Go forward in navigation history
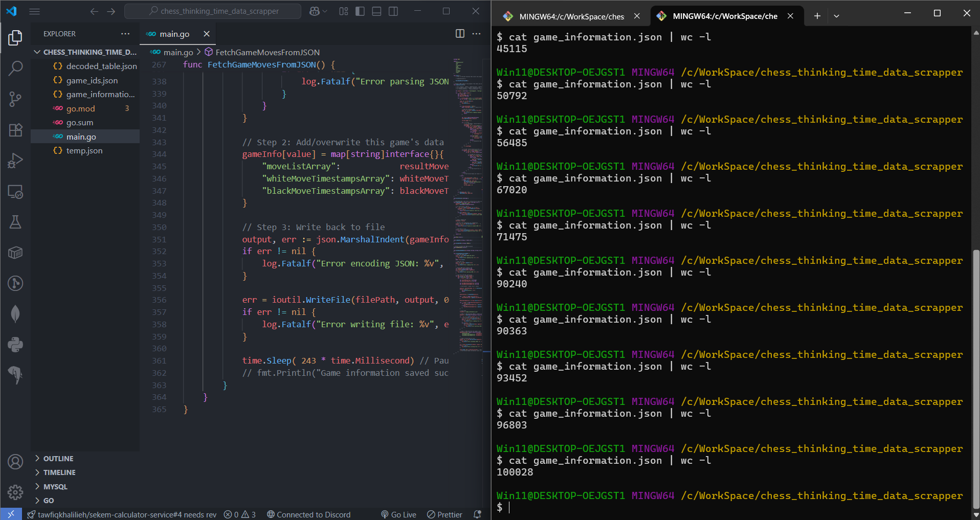The width and height of the screenshot is (980, 520). [x=111, y=11]
